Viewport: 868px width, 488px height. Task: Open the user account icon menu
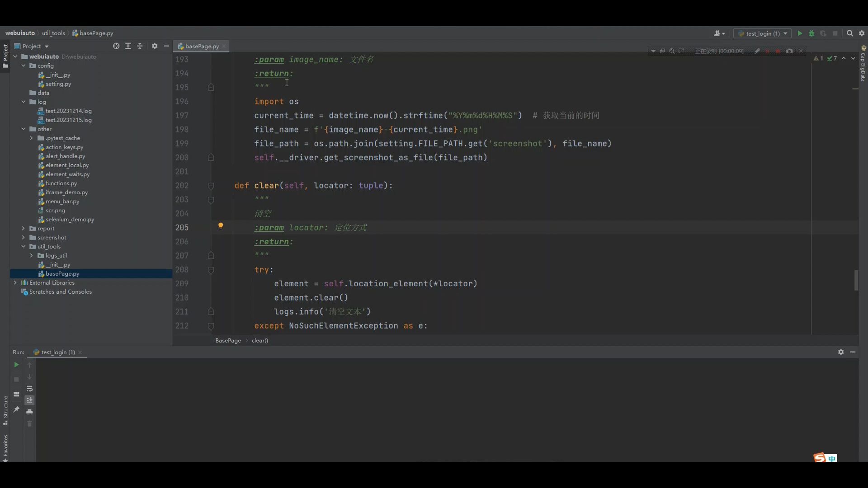[x=719, y=33]
